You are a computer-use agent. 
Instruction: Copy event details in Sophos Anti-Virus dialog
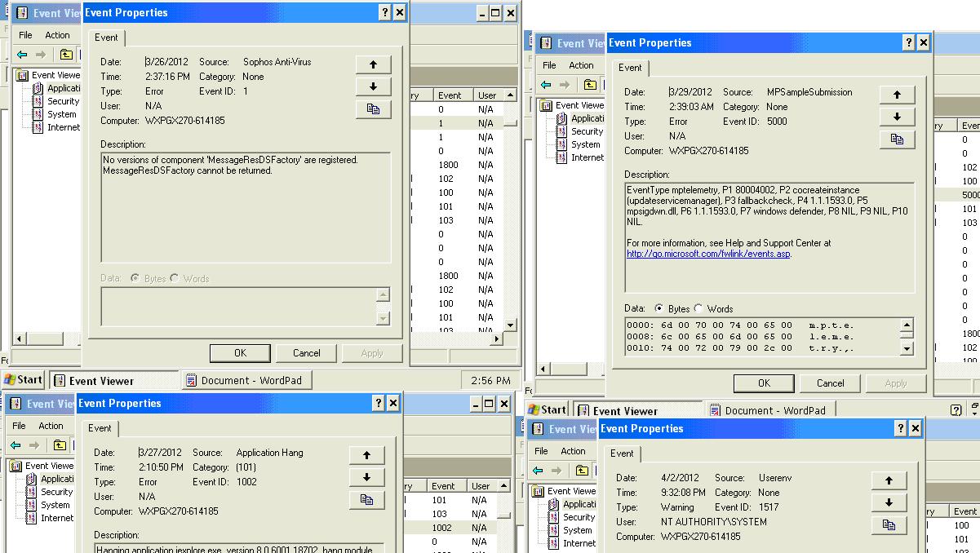click(x=374, y=108)
